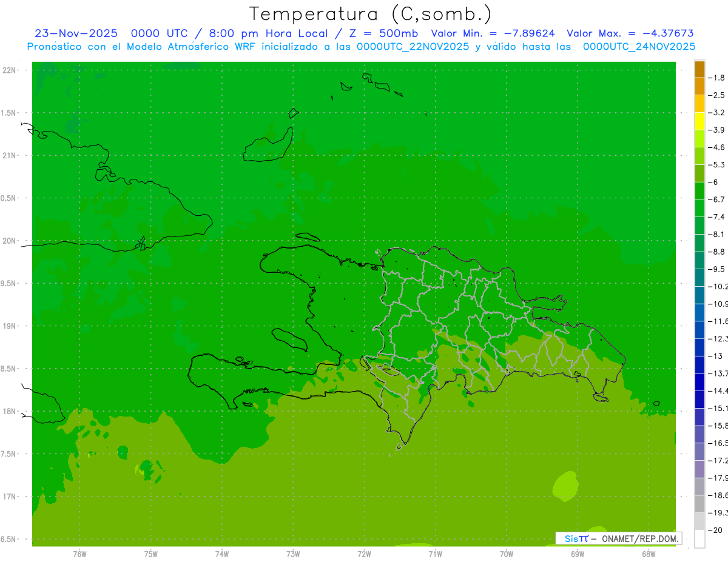This screenshot has height=562, width=728.
Task: Click the "Z = 500mb" level label
Action: click(x=383, y=33)
